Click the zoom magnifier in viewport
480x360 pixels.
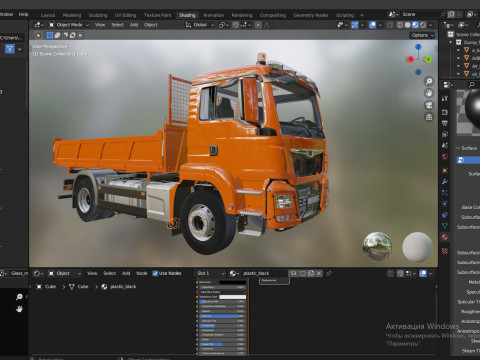coord(429,81)
